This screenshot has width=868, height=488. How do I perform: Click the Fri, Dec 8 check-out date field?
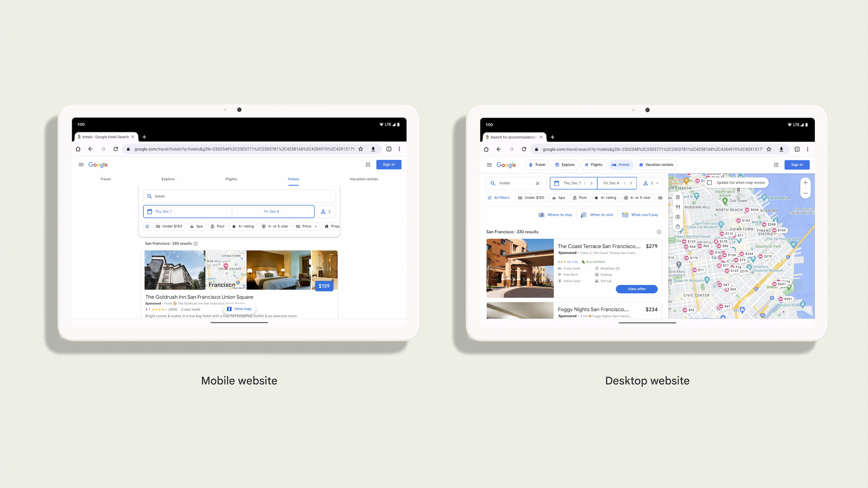(271, 211)
